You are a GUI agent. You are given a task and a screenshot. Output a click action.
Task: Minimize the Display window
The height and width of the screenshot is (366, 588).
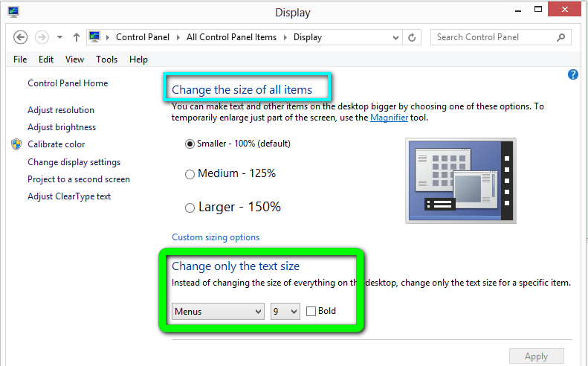coord(518,11)
